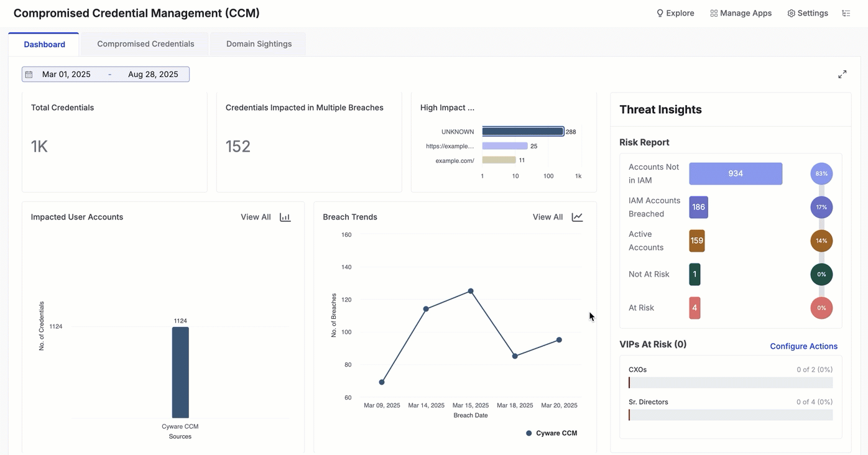This screenshot has height=455, width=868.
Task: Click the Aug 28, 2025 end date field
Action: [x=153, y=75]
